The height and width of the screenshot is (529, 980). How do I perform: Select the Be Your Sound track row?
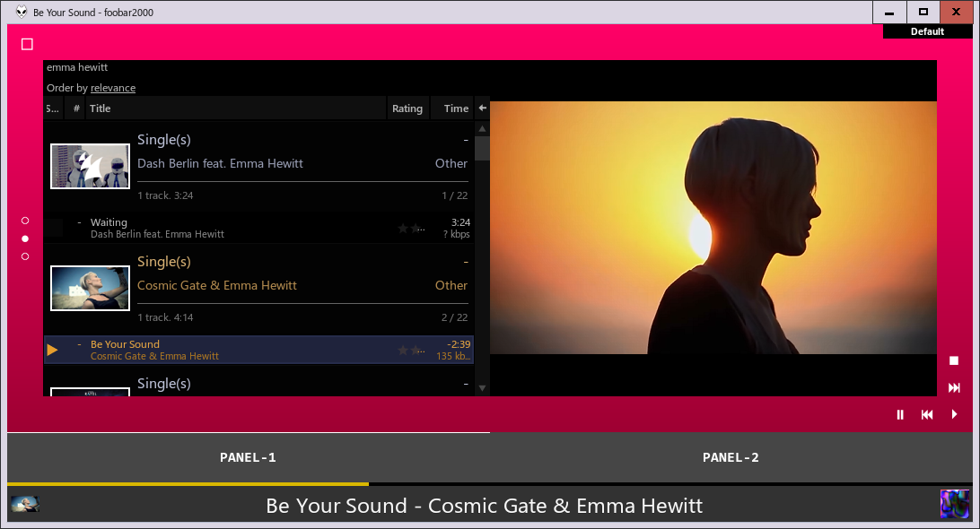[258, 350]
